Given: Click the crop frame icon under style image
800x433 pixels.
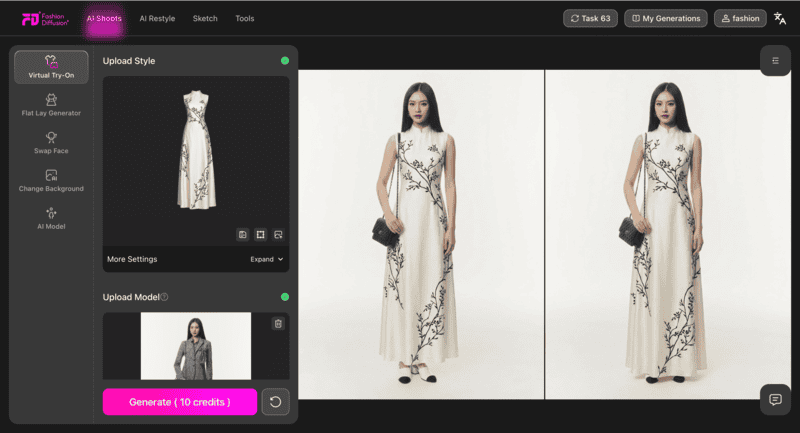Looking at the screenshot, I should pyautogui.click(x=260, y=235).
